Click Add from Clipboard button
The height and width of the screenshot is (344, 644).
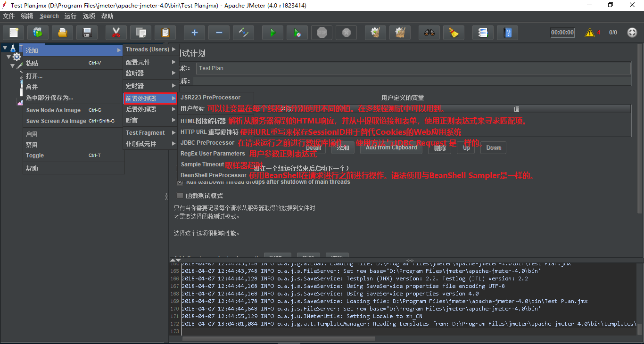[x=391, y=148]
